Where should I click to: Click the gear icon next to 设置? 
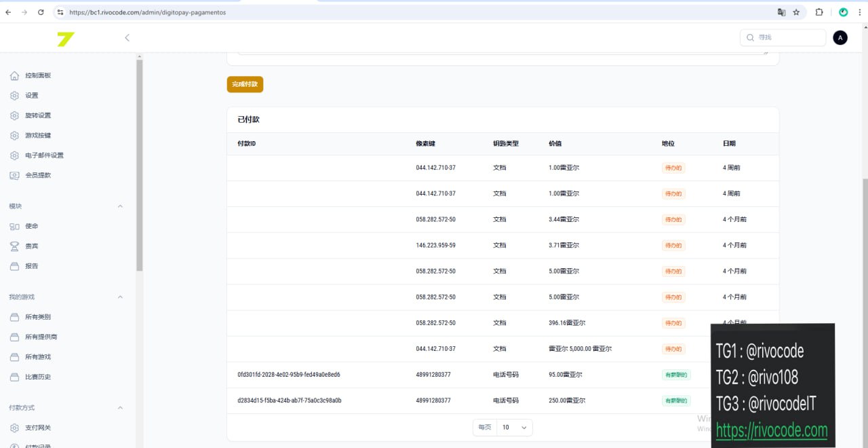15,96
